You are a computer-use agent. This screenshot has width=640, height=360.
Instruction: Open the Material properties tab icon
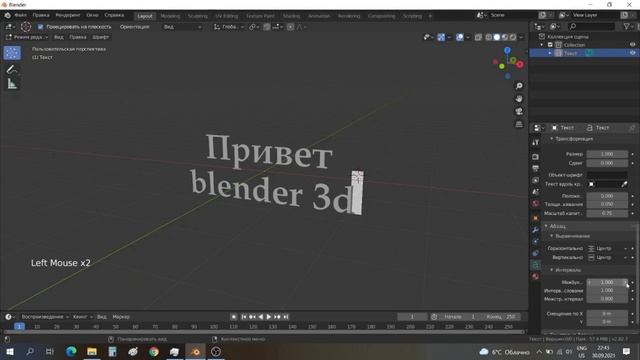536,276
